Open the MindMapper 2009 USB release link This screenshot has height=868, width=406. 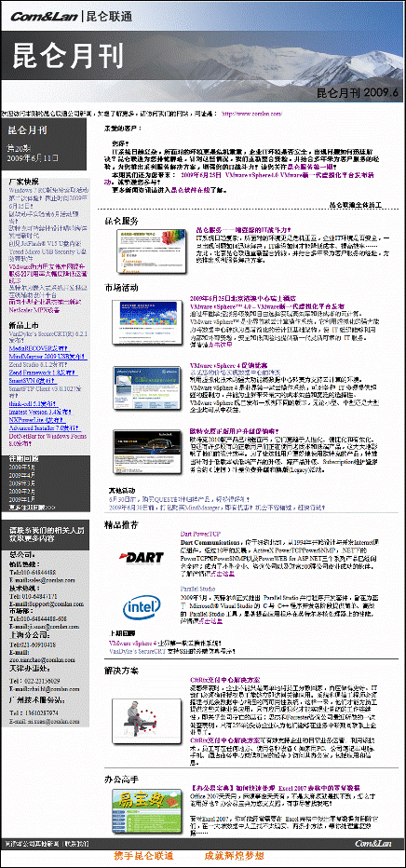coord(47,357)
